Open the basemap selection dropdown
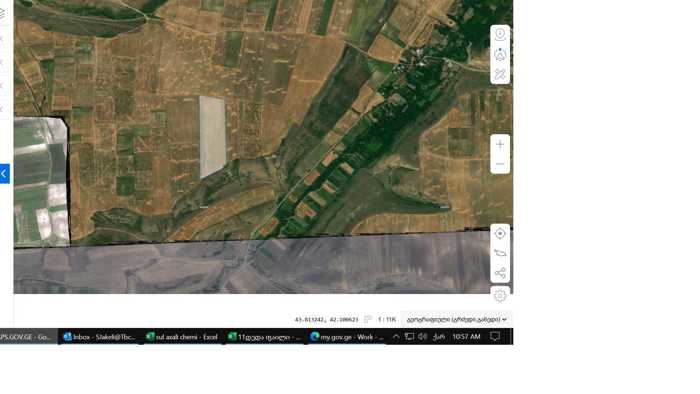This screenshot has width=700, height=394. 456,319
